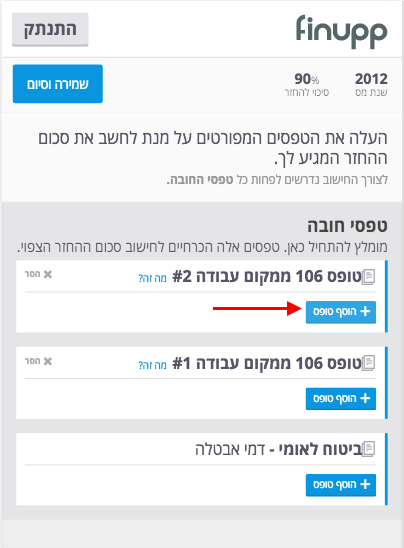Image resolution: width=404 pixels, height=548 pixels.
Task: Remove form 106 #2 via X icon
Action: coord(48,274)
